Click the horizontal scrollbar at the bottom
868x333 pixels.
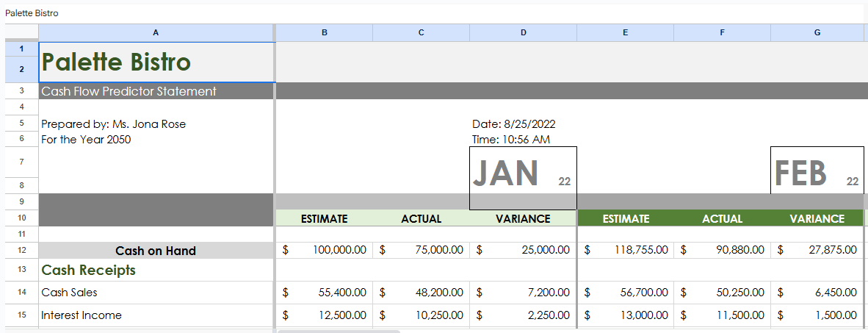point(339,331)
